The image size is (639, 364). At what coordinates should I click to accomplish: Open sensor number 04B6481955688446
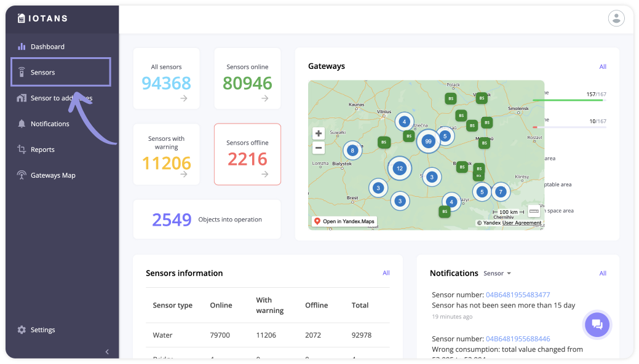click(x=518, y=339)
